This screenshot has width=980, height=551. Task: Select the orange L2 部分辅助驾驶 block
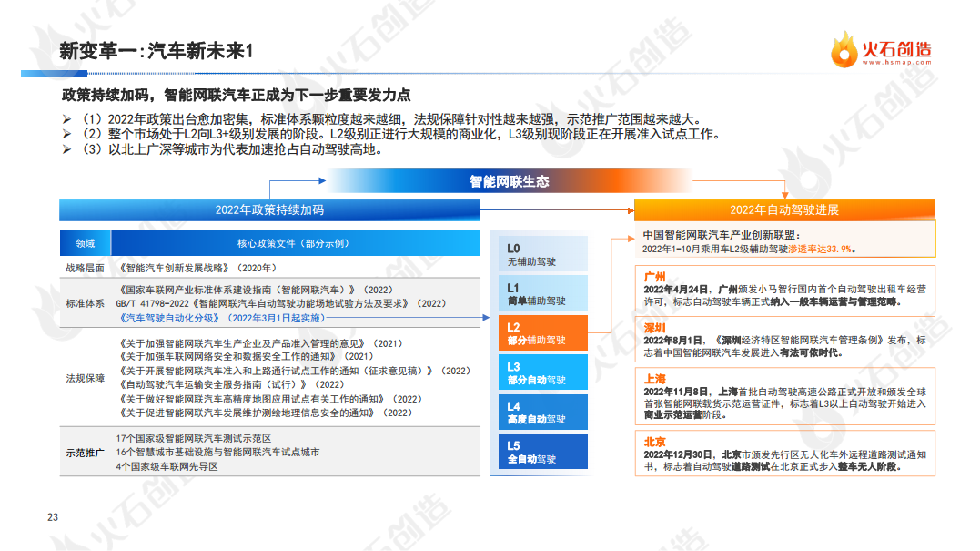(x=542, y=332)
